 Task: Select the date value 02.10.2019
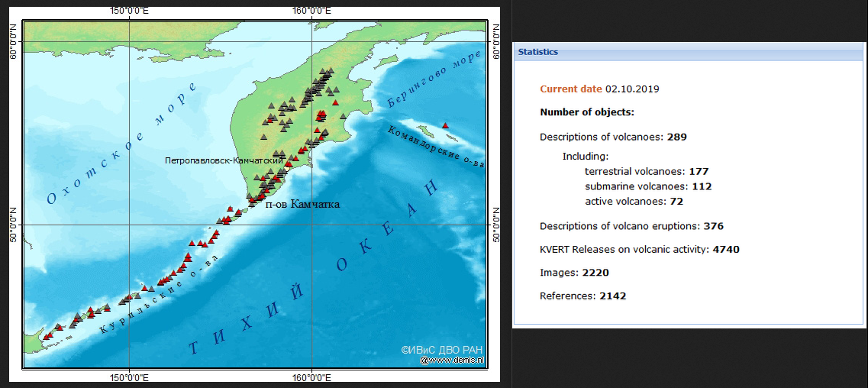[x=632, y=89]
